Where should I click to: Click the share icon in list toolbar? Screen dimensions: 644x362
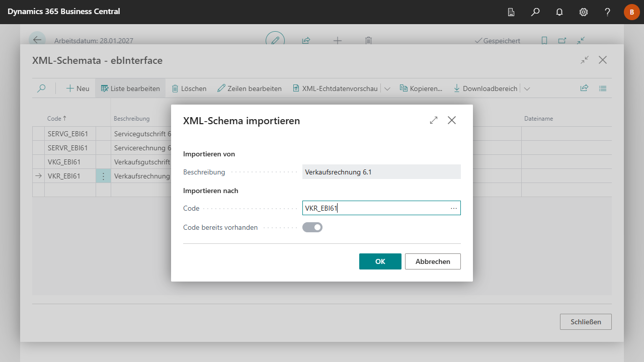[x=584, y=88]
